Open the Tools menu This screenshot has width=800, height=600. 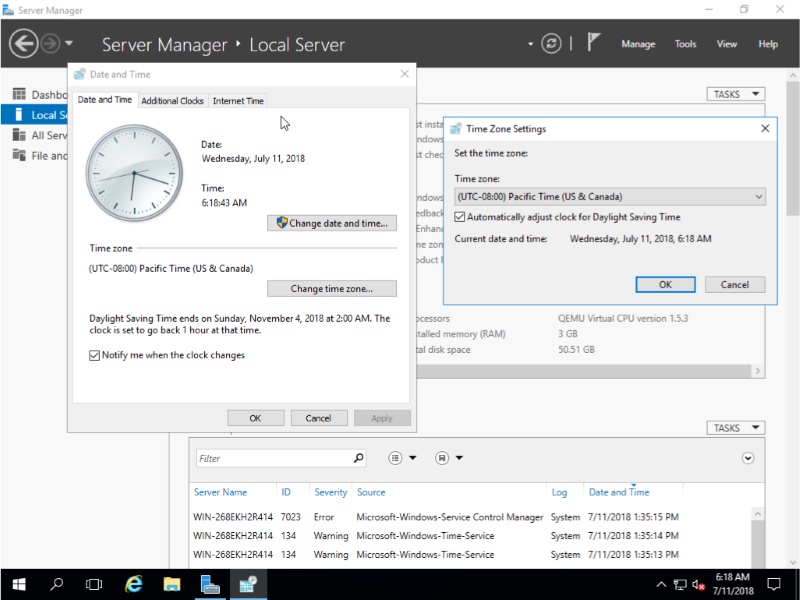point(685,44)
